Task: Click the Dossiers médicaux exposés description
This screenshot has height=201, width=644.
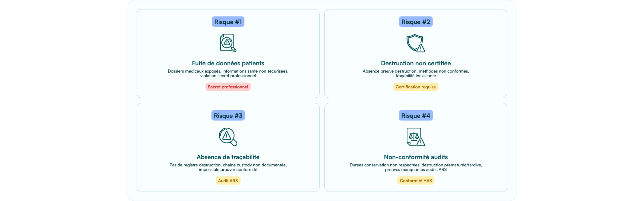Action: [228, 73]
